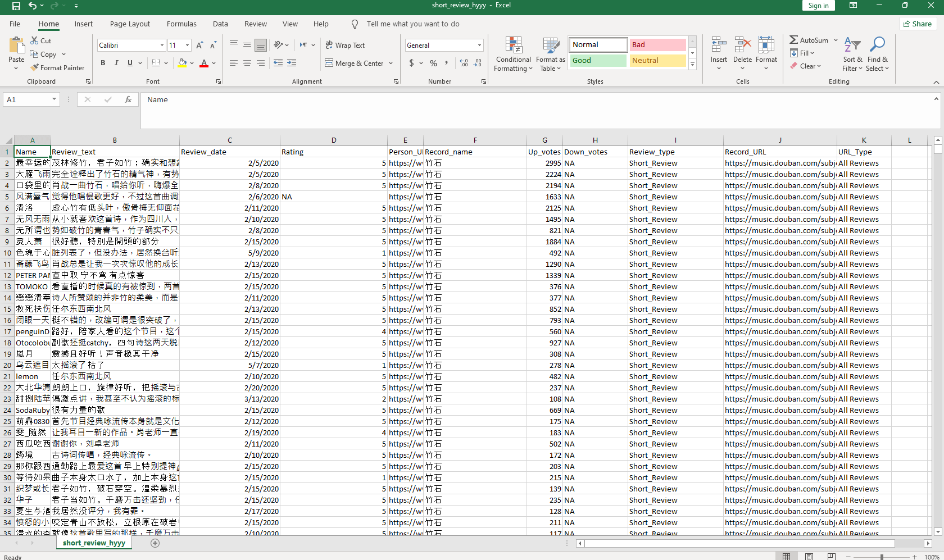The image size is (944, 560).
Task: Click the Center align icon
Action: coord(247,63)
